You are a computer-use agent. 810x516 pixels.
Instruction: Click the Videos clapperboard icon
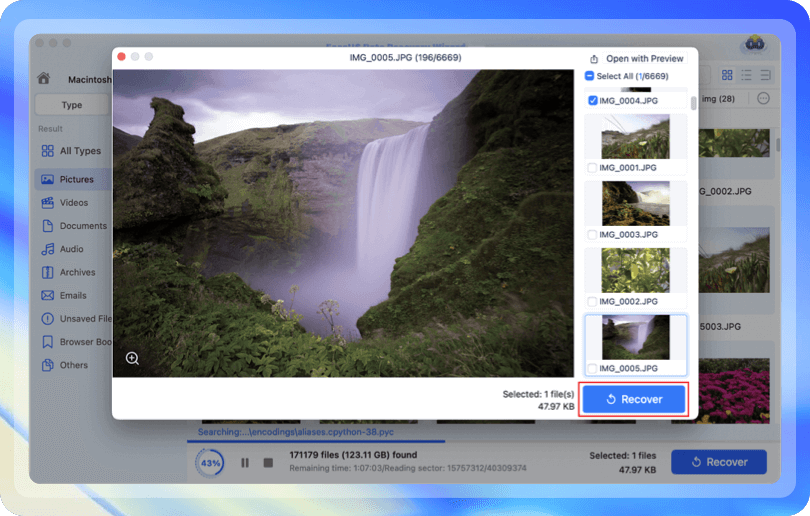(48, 202)
